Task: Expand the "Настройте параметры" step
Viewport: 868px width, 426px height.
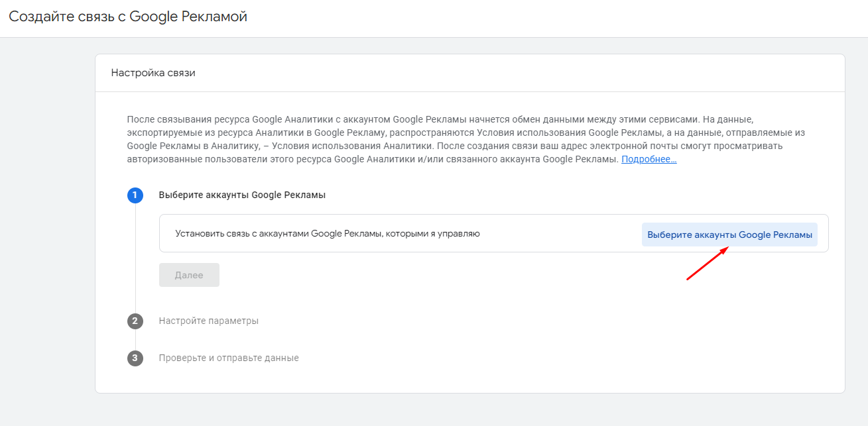Action: (x=208, y=321)
